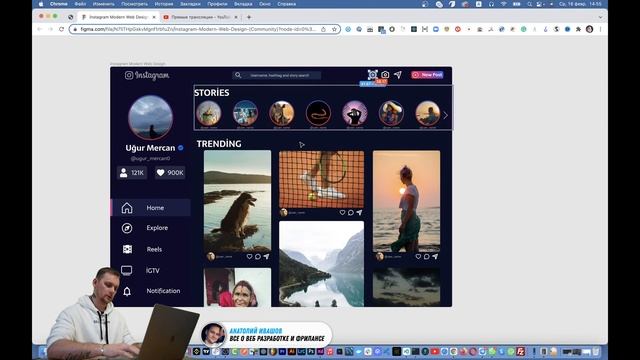Like the dog photo with its heart icon
Viewport: 640px width, 360px height.
(x=249, y=257)
